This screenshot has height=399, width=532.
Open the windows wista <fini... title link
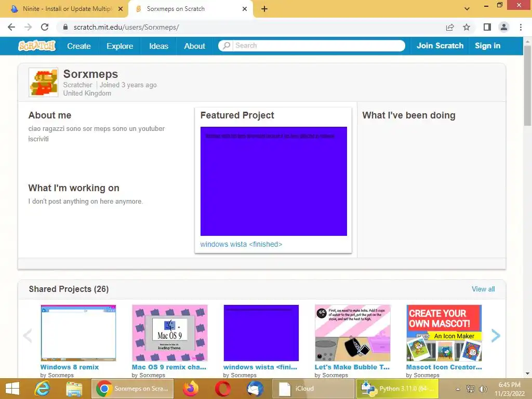tap(260, 367)
